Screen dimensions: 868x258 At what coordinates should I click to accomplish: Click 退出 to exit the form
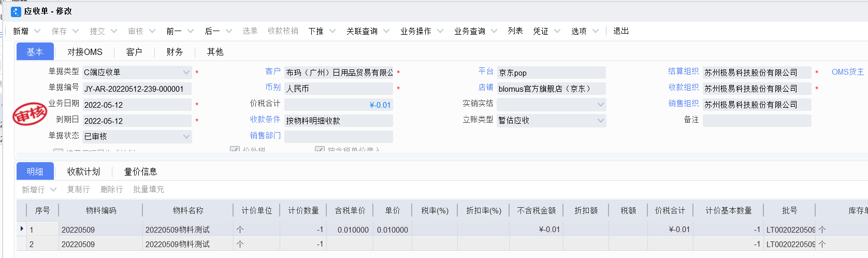click(x=621, y=31)
